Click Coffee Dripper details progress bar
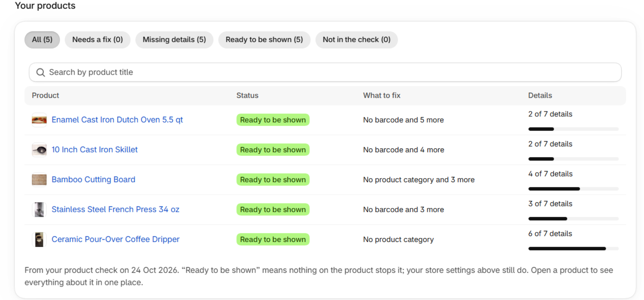The height and width of the screenshot is (300, 644). [x=573, y=249]
